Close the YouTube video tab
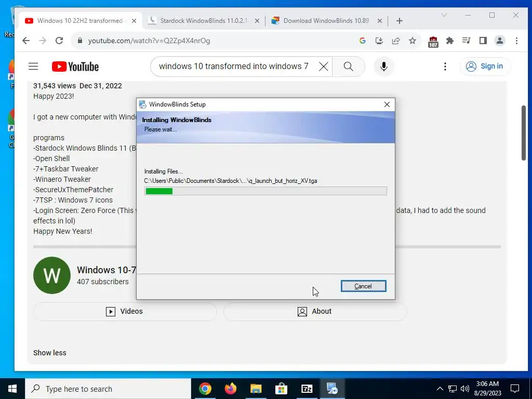532x399 pixels. coord(134,21)
